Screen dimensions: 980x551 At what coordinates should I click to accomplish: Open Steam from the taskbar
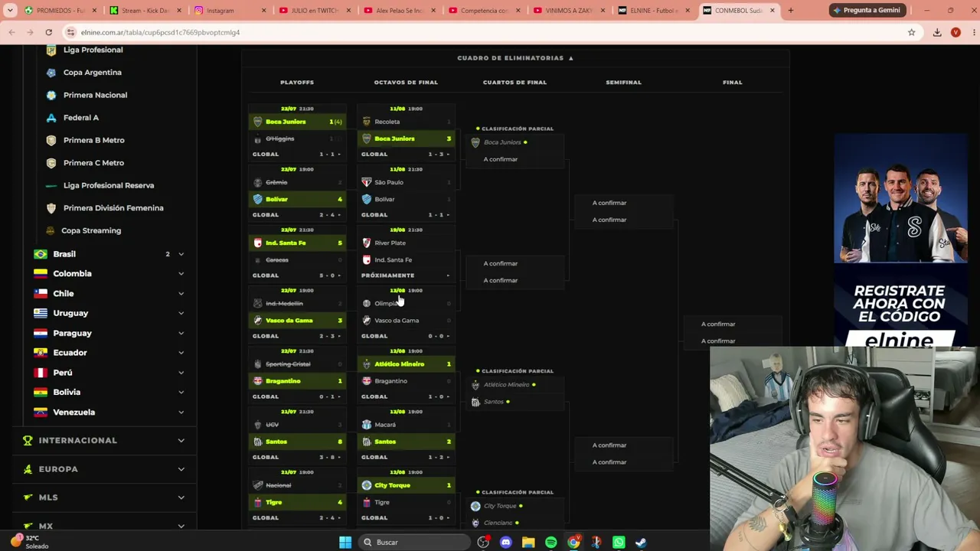[x=641, y=542]
